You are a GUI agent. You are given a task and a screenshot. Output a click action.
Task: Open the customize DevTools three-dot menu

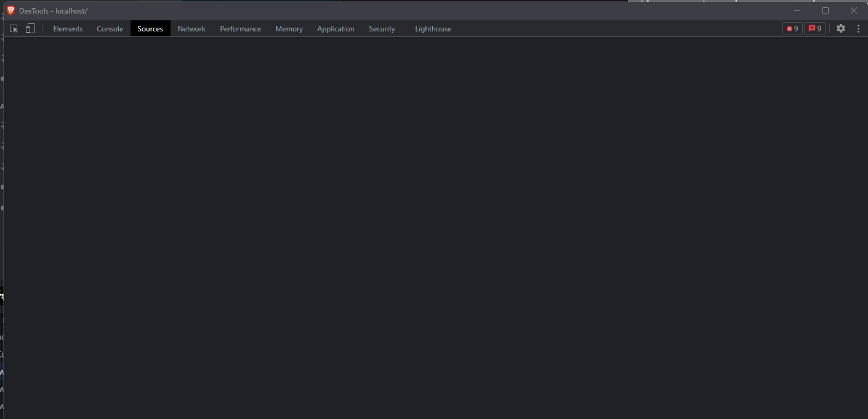[x=859, y=28]
